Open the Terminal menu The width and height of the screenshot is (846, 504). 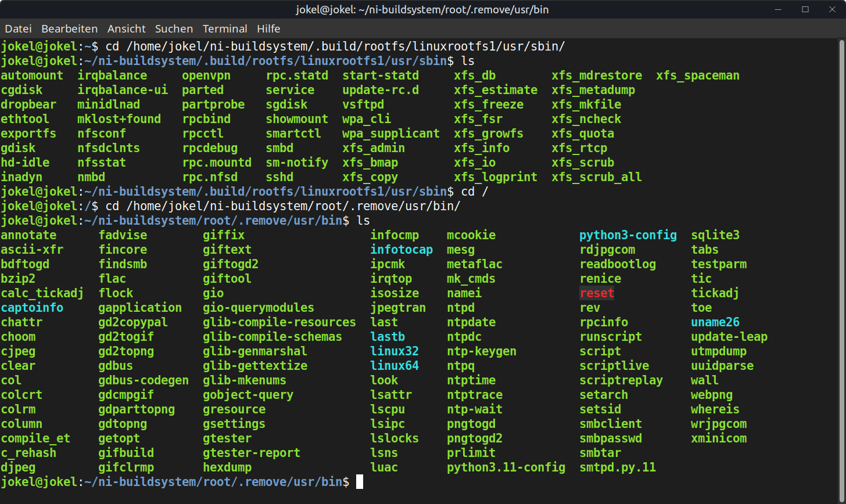pyautogui.click(x=225, y=28)
